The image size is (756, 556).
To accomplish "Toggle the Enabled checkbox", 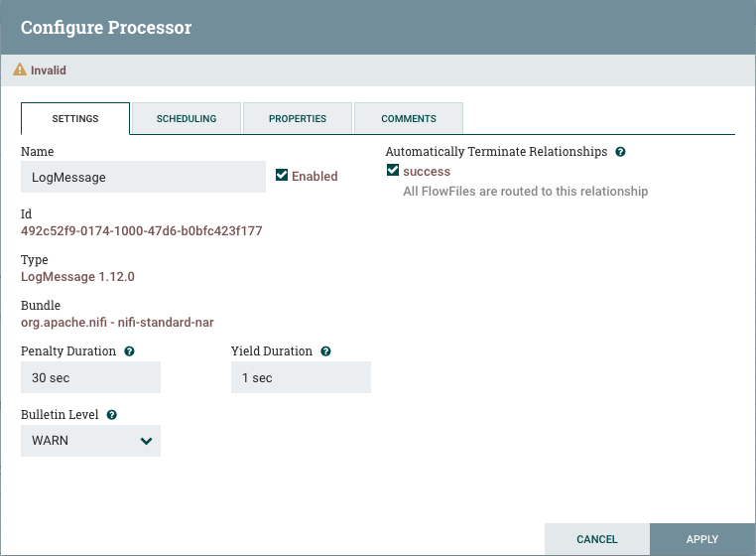I will (282, 176).
